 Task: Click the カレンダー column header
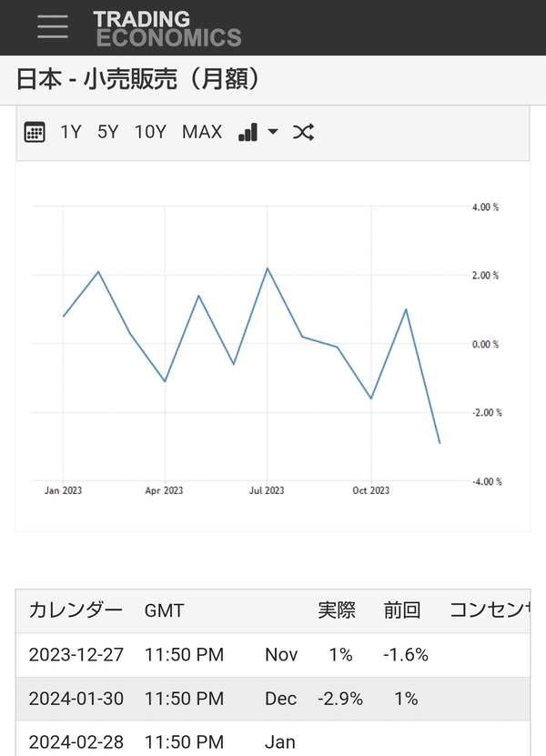click(76, 610)
